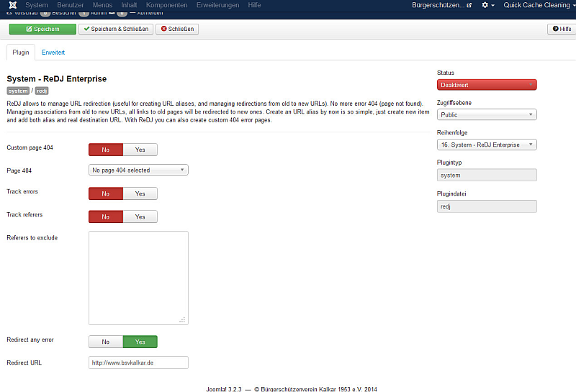Set Redirect any error to No
This screenshot has width=576, height=392.
click(x=106, y=342)
